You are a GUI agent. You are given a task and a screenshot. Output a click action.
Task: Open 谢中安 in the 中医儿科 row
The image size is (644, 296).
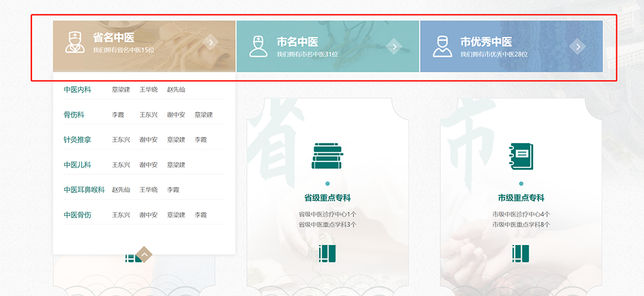(x=148, y=165)
